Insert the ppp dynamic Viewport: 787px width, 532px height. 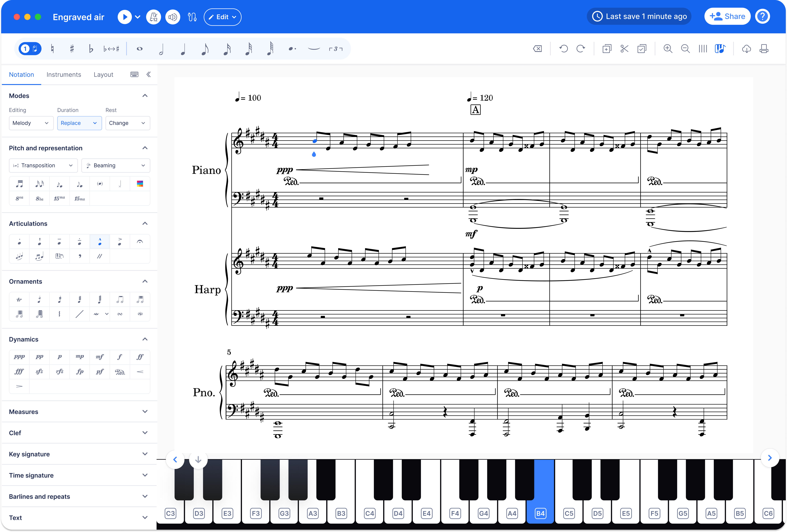[x=19, y=357]
